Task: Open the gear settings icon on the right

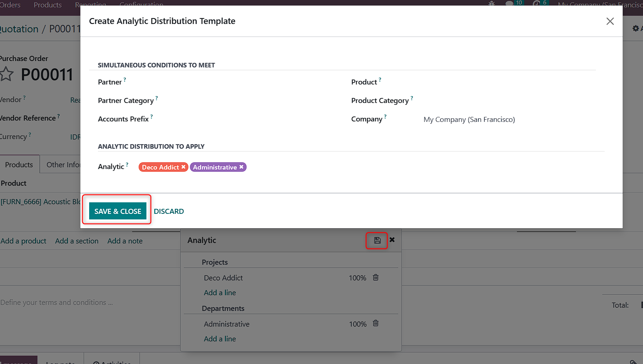Action: coord(636,28)
